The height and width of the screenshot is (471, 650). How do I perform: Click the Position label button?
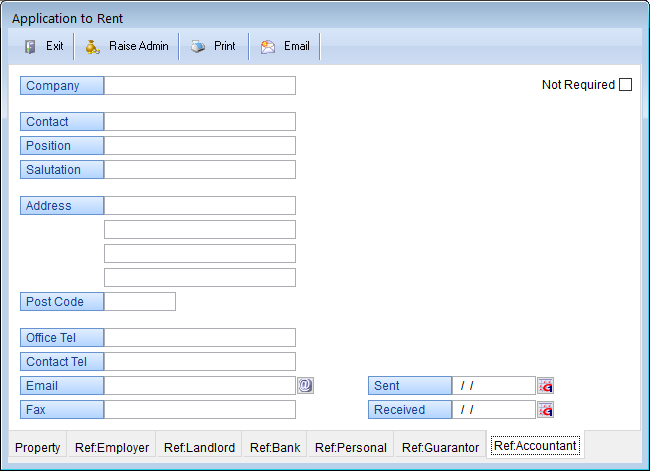tap(62, 146)
